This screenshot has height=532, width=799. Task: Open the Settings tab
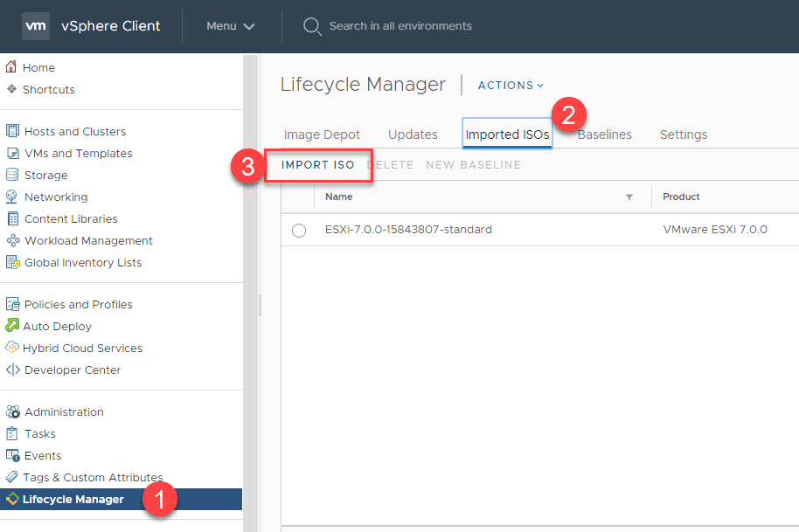click(684, 135)
